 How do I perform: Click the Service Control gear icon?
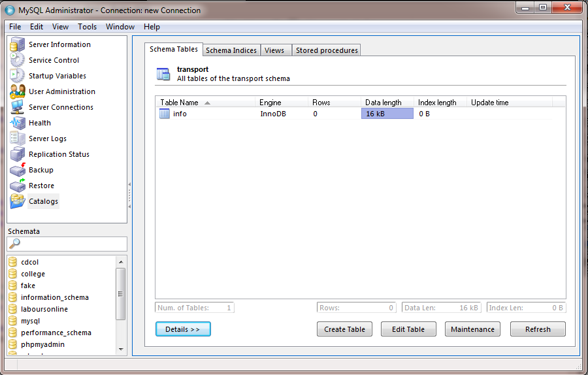pos(17,60)
